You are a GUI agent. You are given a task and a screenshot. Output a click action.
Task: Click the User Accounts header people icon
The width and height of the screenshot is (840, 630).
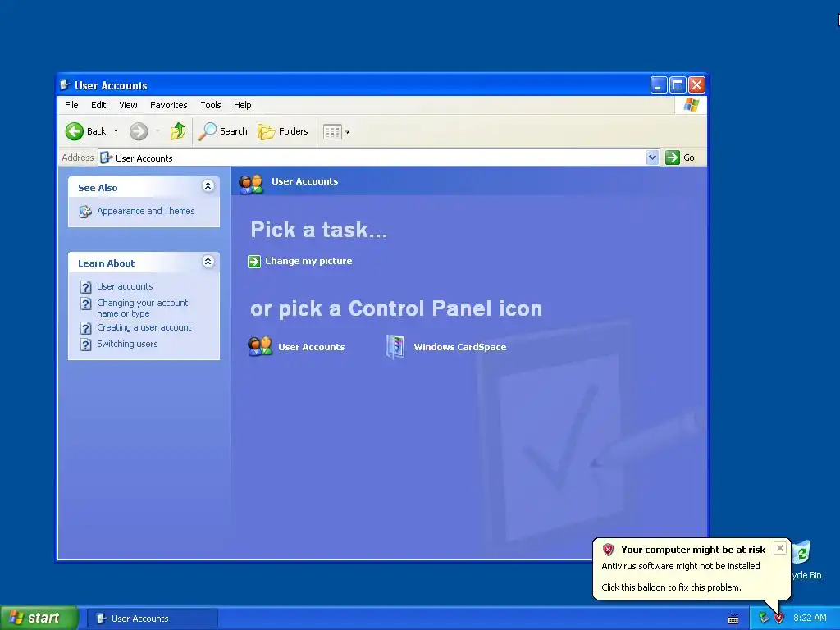[x=251, y=184]
